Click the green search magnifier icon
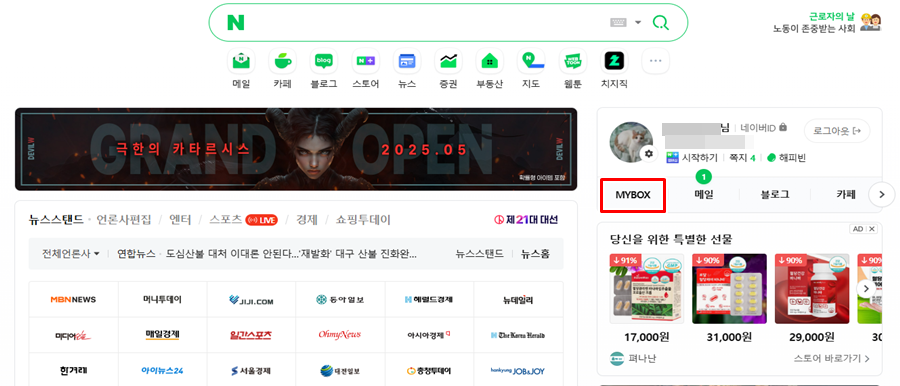The height and width of the screenshot is (386, 900). (661, 23)
